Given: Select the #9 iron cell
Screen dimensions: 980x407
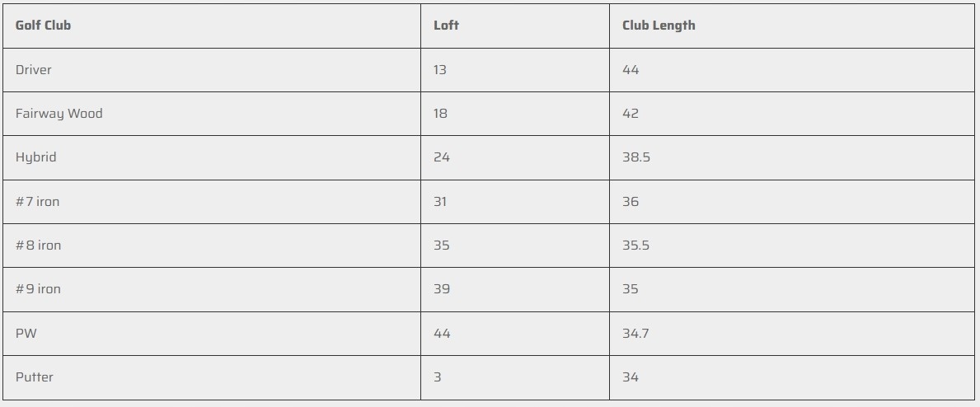Looking at the screenshot, I should tap(39, 289).
